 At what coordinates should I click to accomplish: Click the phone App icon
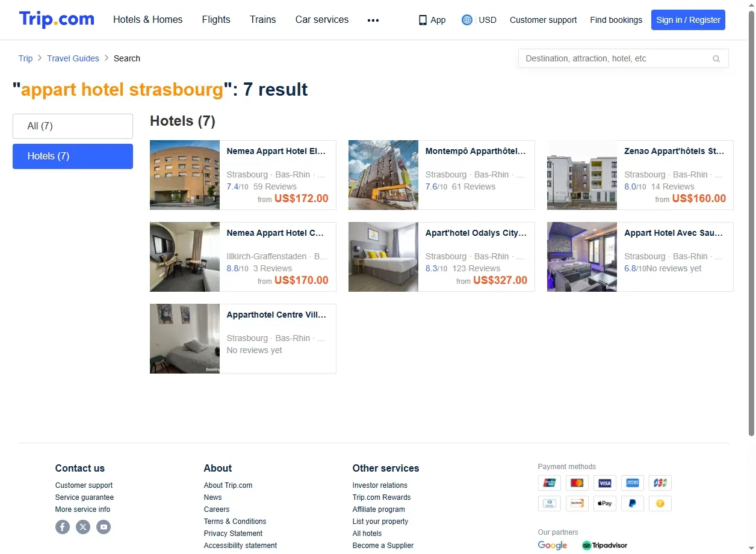(423, 20)
